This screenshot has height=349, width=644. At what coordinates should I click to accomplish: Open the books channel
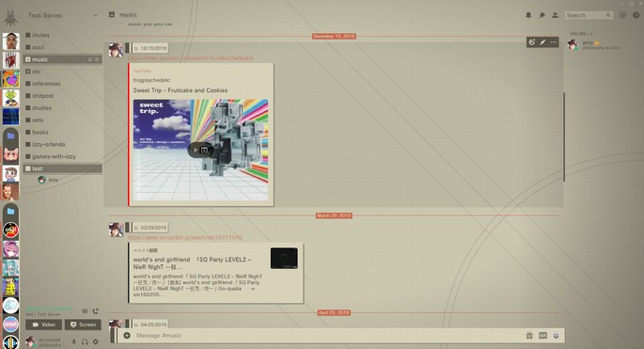coord(62,132)
